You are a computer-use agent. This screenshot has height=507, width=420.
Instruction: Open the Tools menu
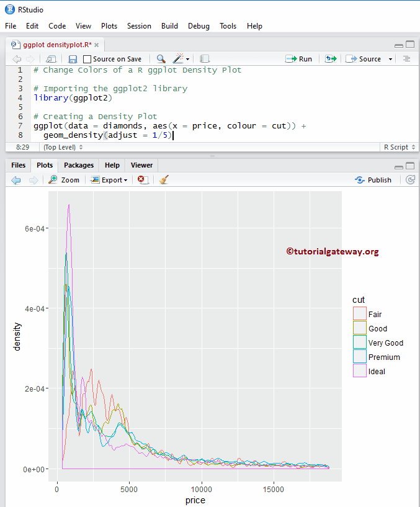(x=228, y=26)
